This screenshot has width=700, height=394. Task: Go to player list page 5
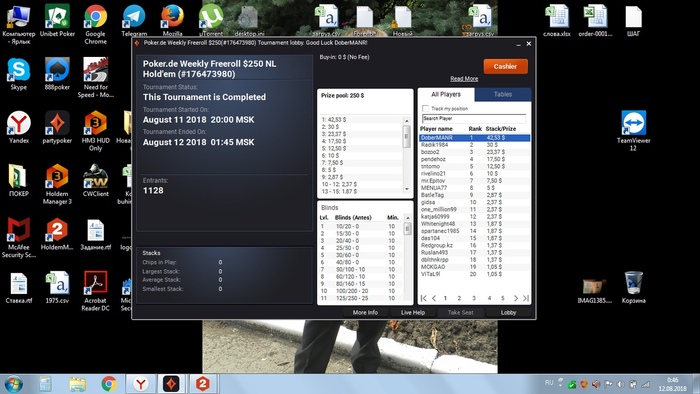coord(502,298)
